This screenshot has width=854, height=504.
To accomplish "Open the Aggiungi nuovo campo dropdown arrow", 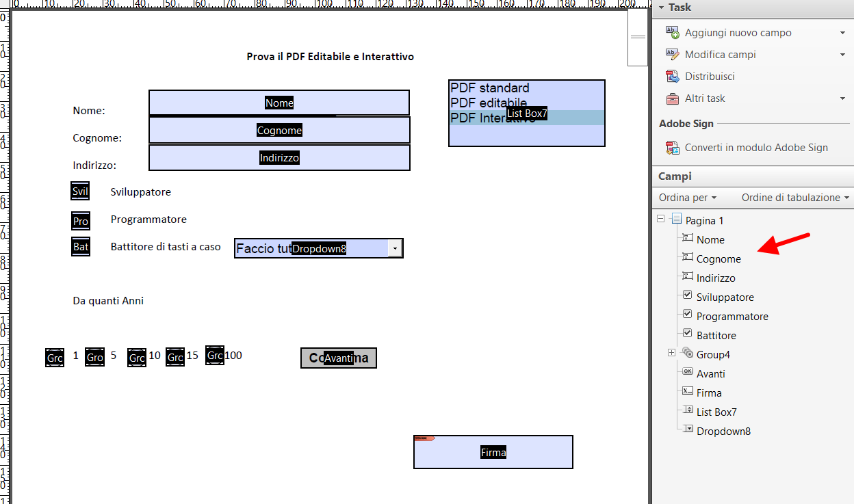I will 842,33.
